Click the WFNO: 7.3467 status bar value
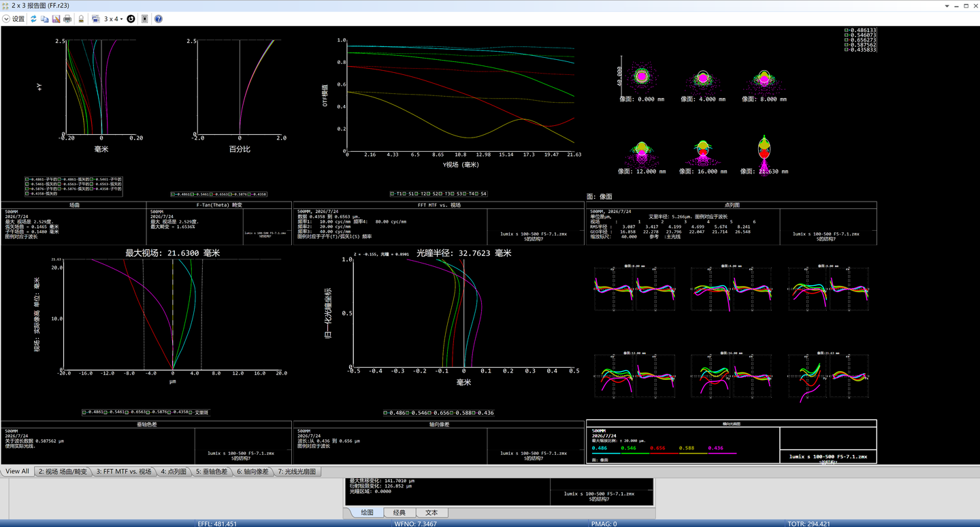 (416, 524)
